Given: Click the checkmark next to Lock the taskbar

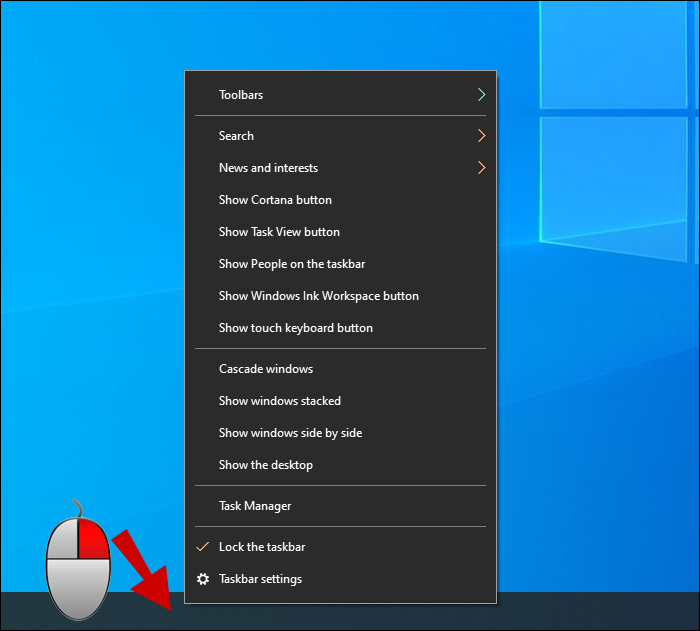Looking at the screenshot, I should click(203, 547).
